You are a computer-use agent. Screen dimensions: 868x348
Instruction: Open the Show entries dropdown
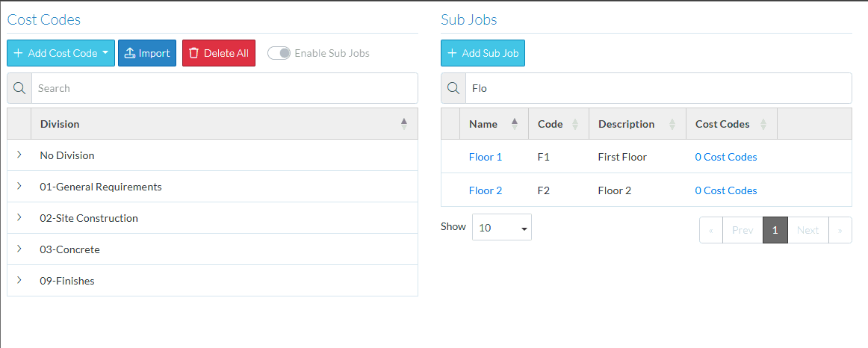502,227
